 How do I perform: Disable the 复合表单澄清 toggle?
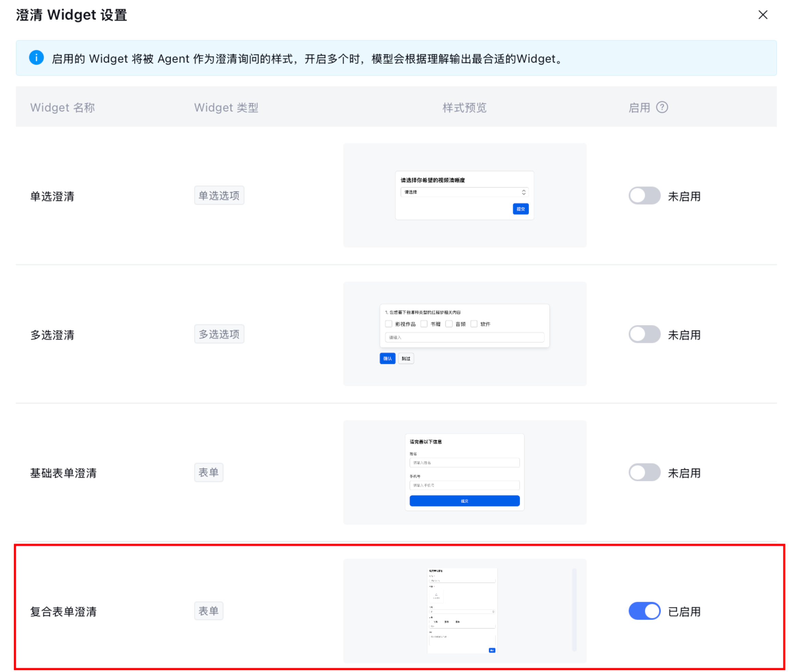click(x=644, y=611)
